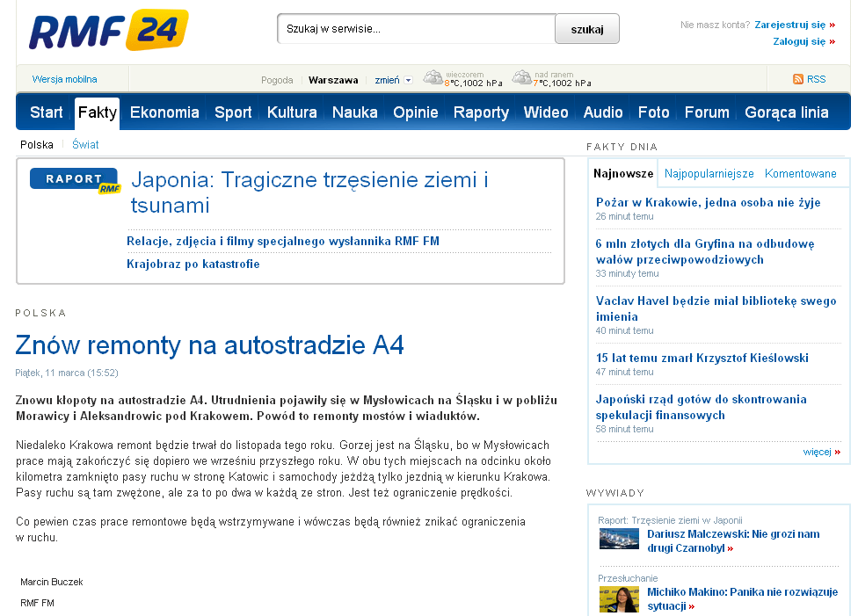Switch to the Najpopularniejsze tab

(709, 173)
